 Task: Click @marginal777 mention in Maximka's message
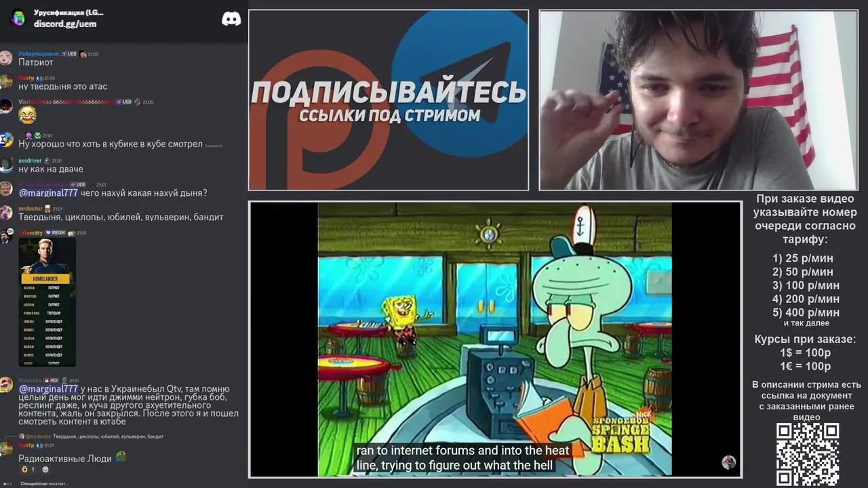tap(48, 389)
